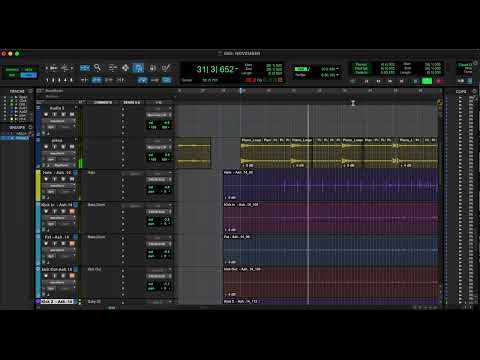Select the Pencil tool
Image resolution: width=480 pixels, height=360 pixels.
pos(166,68)
